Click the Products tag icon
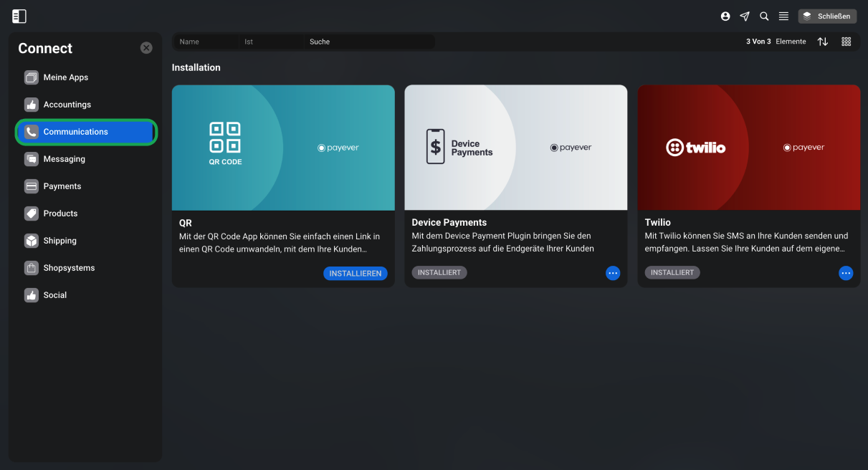 pos(32,214)
